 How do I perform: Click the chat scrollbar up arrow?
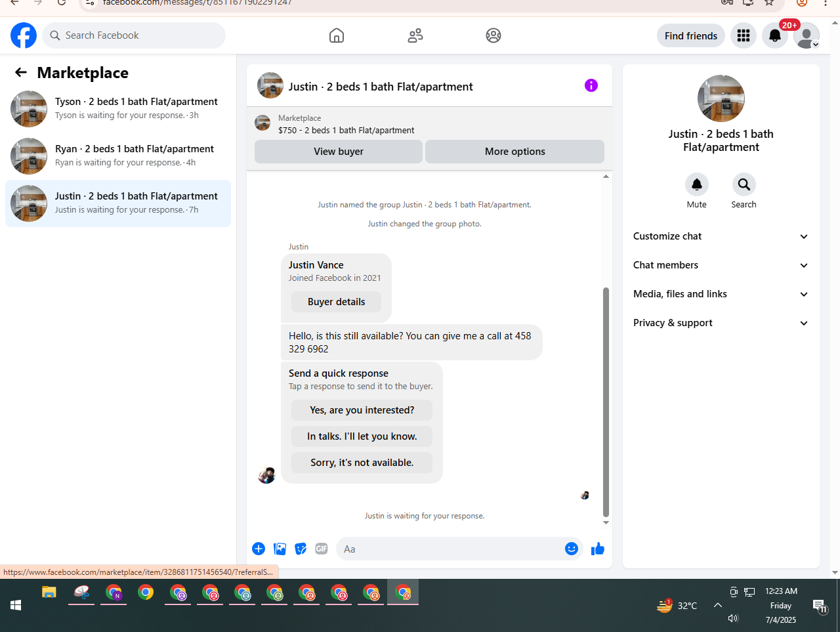[606, 176]
